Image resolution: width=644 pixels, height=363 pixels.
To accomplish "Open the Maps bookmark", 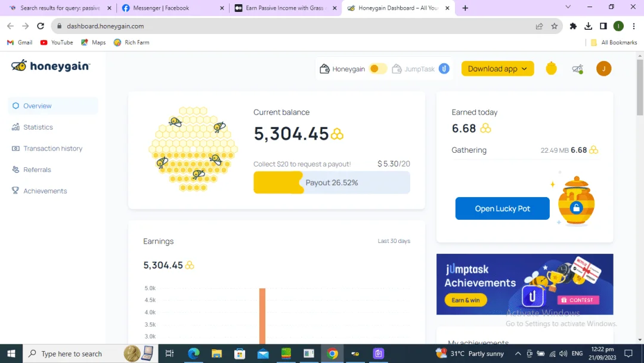I will [93, 42].
